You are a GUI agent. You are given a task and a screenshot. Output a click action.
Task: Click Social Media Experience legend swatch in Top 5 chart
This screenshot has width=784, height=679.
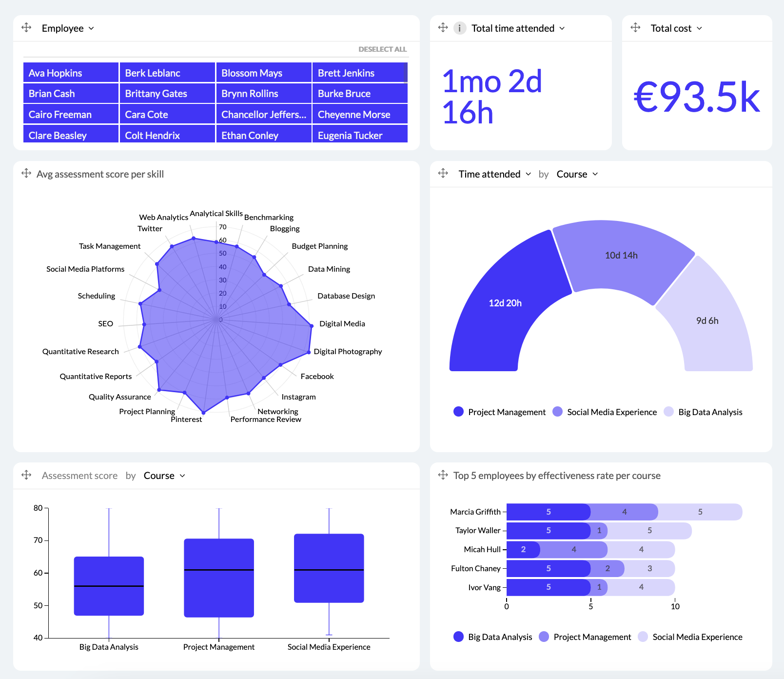(x=643, y=637)
